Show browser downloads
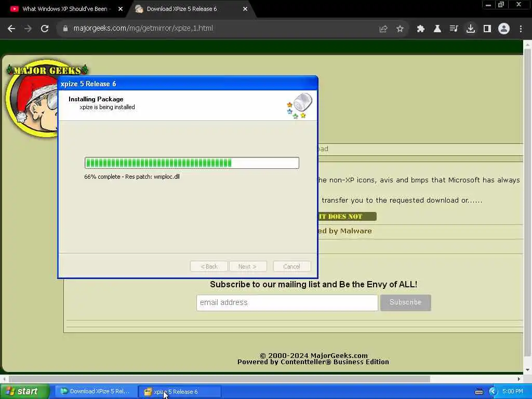The width and height of the screenshot is (532, 399). [x=470, y=29]
